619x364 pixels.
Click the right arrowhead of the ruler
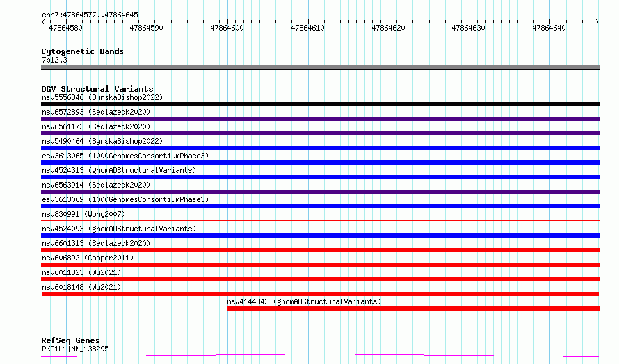(x=597, y=22)
